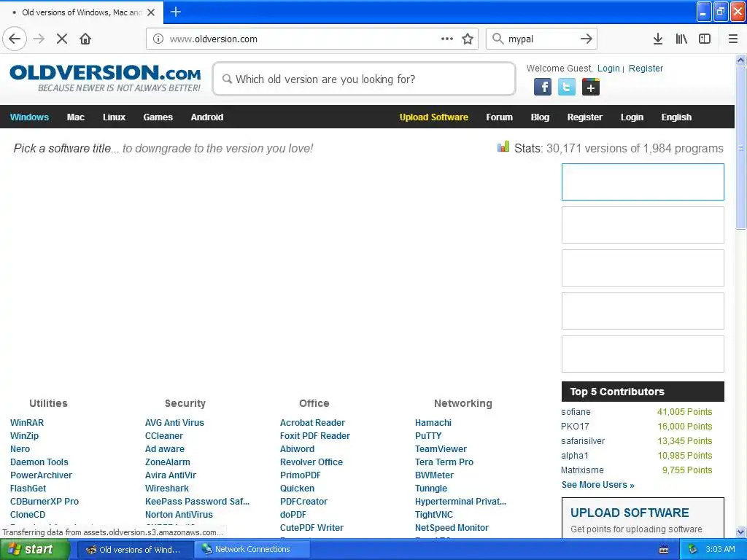
Task: Open the CCleaner link
Action: [x=164, y=436]
